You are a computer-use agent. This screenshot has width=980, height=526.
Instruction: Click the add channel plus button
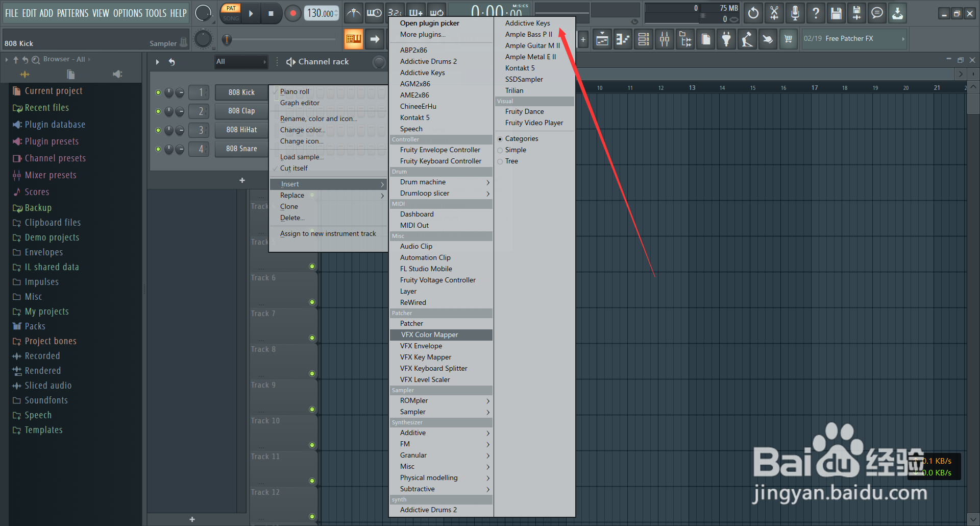coord(242,180)
